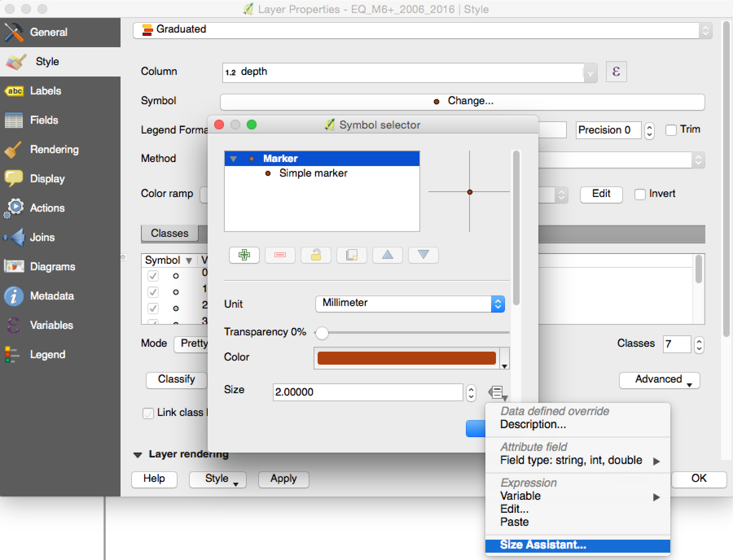Screen dimensions: 733x560
Task: Move symbol layer down arrow
Action: click(423, 255)
